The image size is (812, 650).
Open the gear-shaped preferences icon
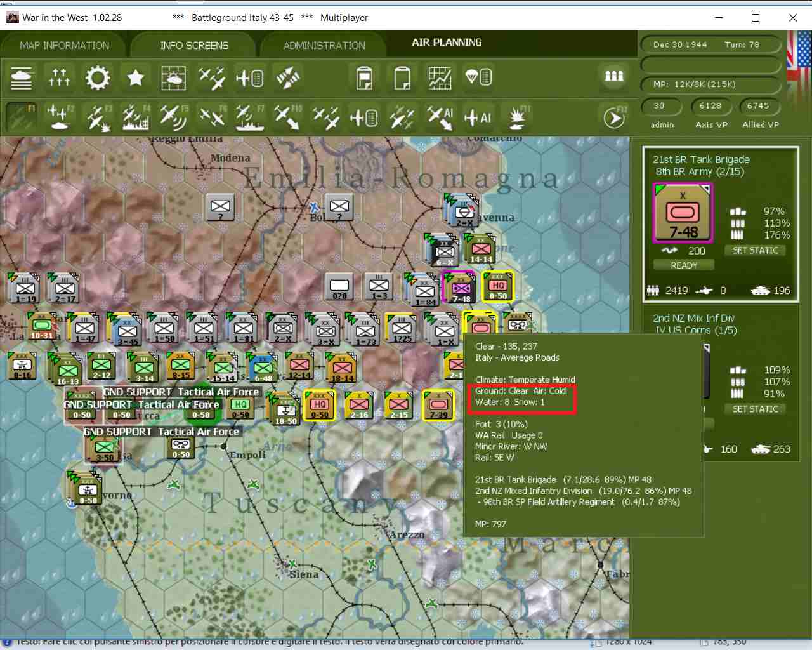(97, 77)
